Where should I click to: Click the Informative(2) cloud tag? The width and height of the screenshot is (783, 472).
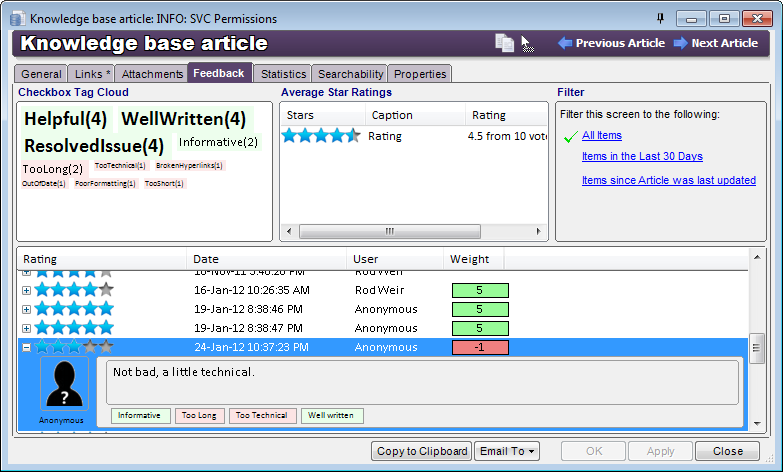[218, 142]
